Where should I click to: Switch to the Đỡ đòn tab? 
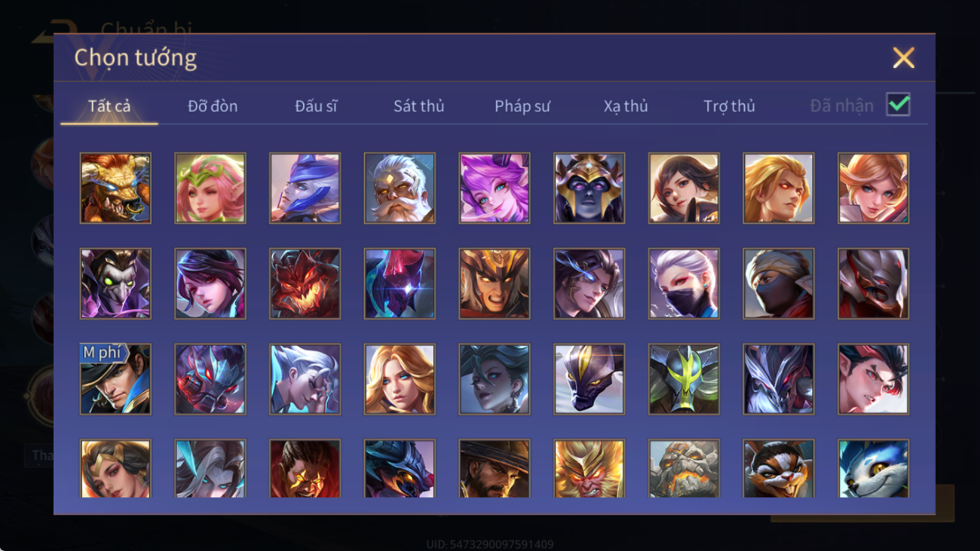pyautogui.click(x=213, y=106)
